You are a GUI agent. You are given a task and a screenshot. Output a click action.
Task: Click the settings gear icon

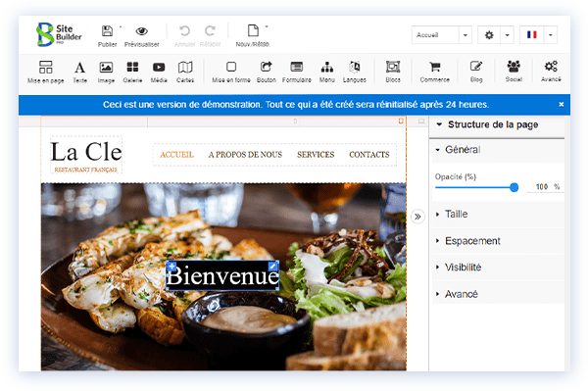click(x=489, y=35)
